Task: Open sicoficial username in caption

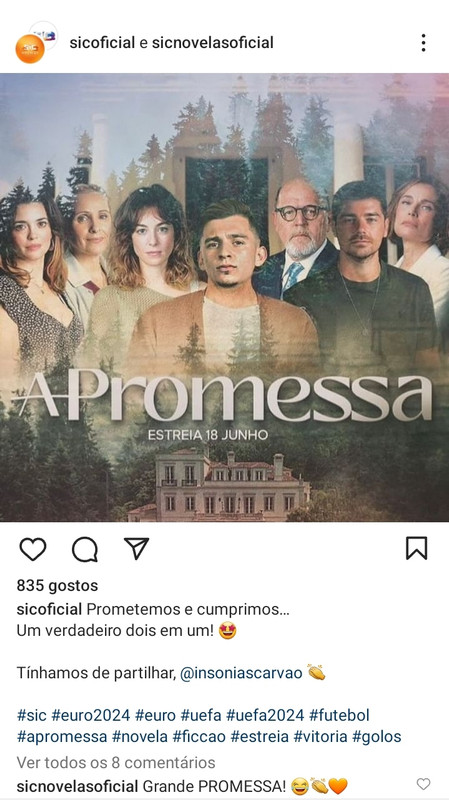Action: pos(49,609)
